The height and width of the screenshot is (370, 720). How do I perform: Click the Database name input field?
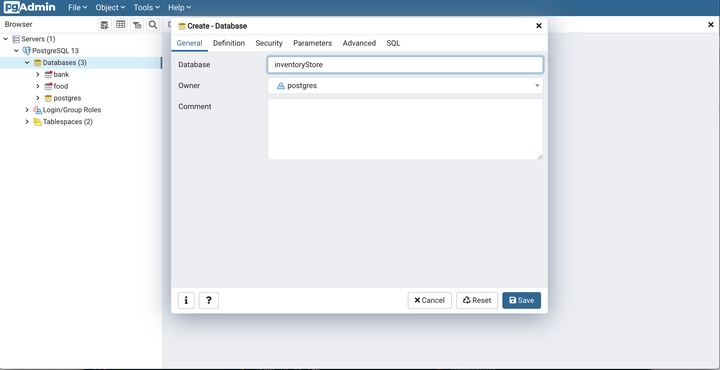405,65
